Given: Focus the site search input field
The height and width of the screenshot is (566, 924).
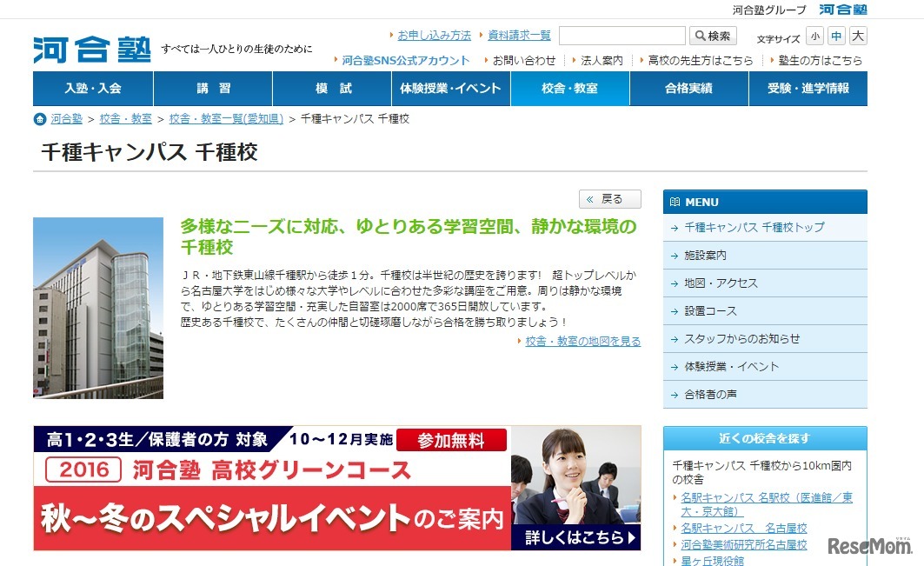Looking at the screenshot, I should click(622, 36).
